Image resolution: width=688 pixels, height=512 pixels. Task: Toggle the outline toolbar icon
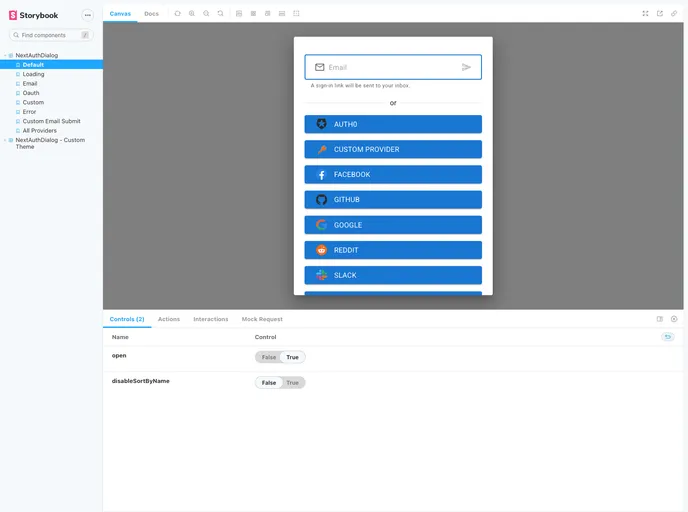296,14
